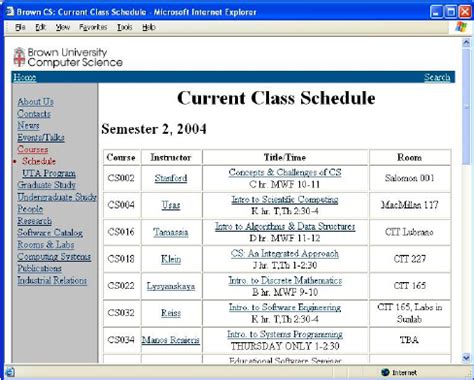This screenshot has height=380, width=474.
Task: Open the About Us sidebar link
Action: click(35, 102)
